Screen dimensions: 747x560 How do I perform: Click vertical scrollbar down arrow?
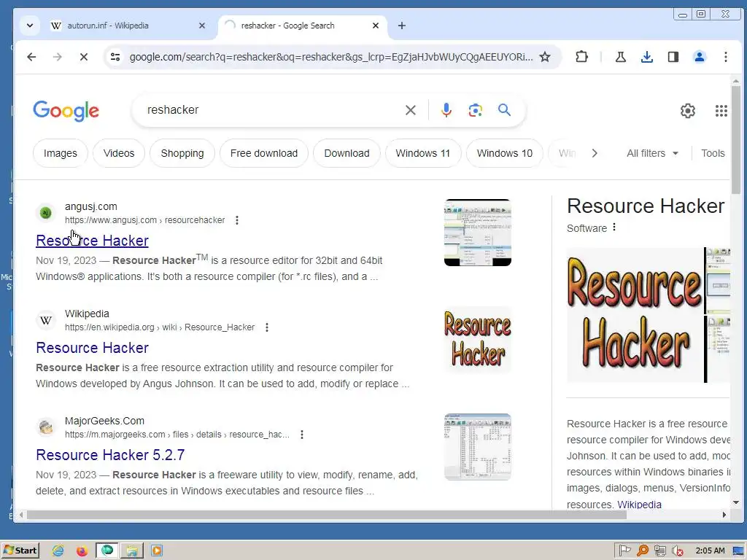[x=736, y=502]
